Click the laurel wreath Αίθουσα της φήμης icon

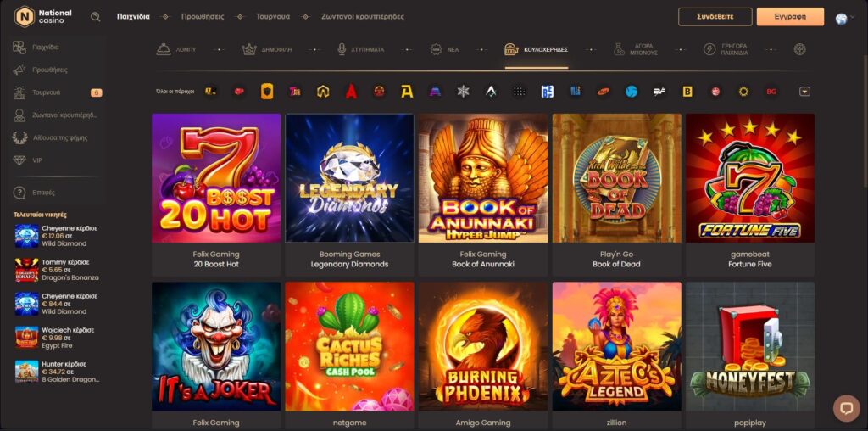(19, 137)
